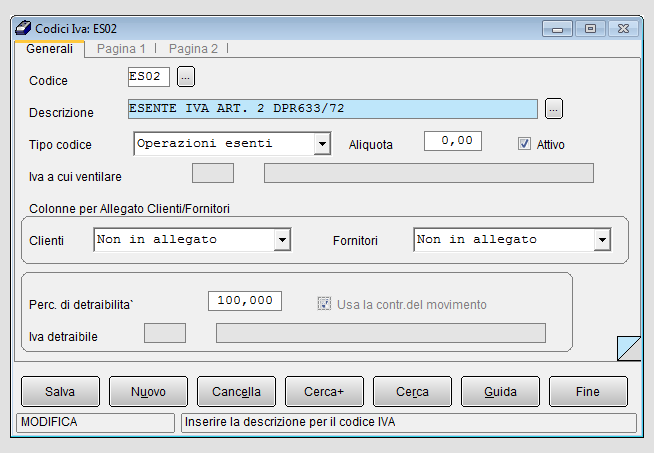Screen dimensions: 654x453
Task: Close the Codici Iva window
Action: (x=623, y=29)
